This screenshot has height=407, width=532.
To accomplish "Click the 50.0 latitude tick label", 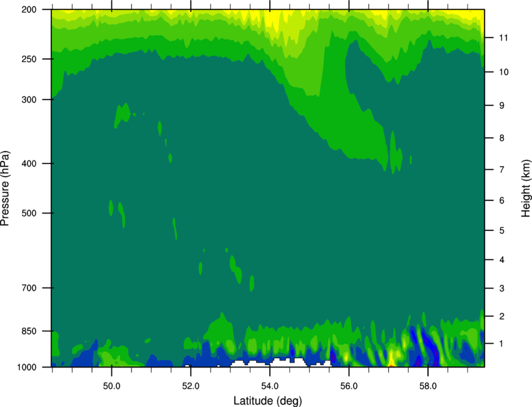I will coord(111,386).
